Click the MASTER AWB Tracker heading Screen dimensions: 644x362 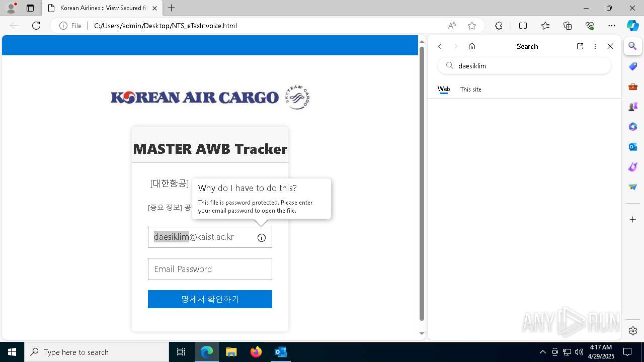[210, 149]
